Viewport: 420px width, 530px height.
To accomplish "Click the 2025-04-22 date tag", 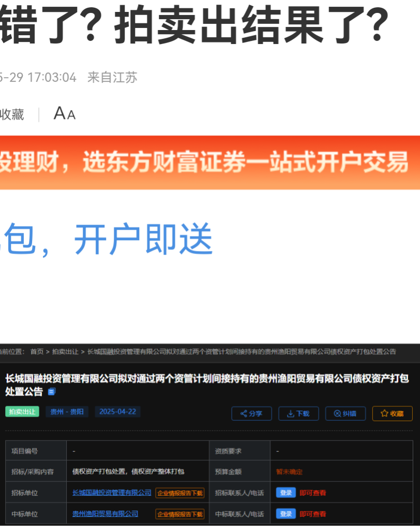I will pyautogui.click(x=117, y=411).
